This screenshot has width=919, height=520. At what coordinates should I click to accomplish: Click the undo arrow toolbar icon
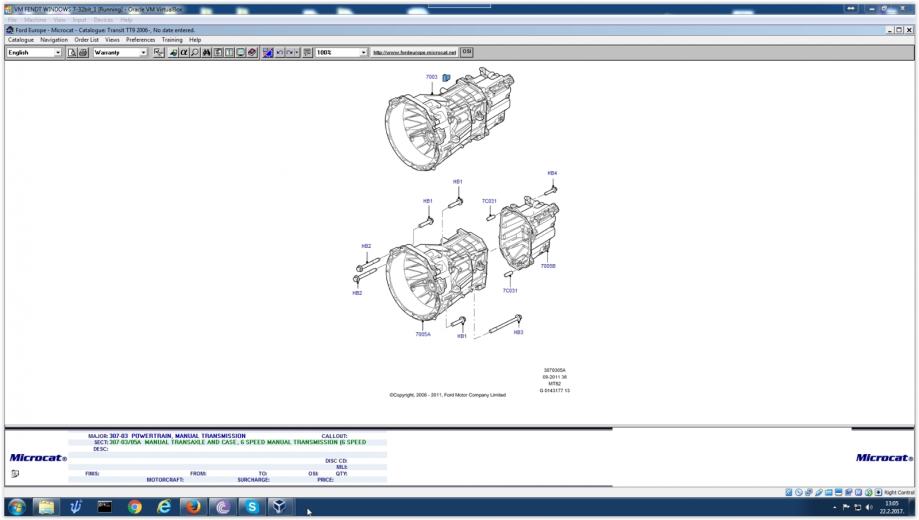[280, 52]
